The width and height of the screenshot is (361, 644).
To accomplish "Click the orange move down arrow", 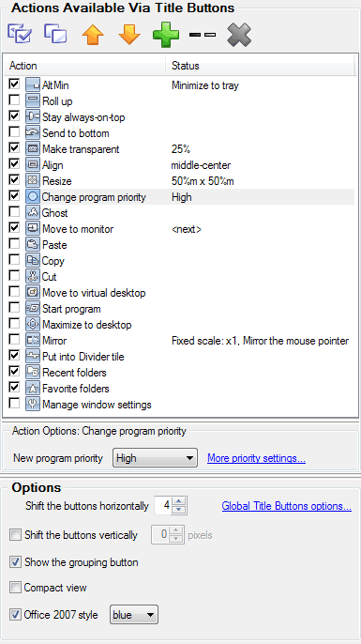I will 129,35.
